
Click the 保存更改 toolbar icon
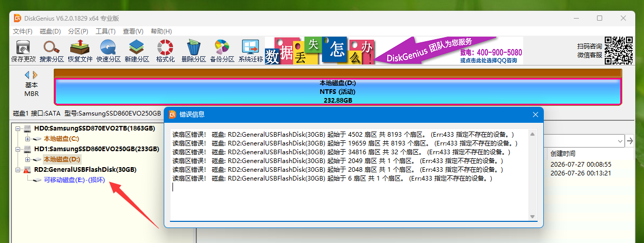24,51
